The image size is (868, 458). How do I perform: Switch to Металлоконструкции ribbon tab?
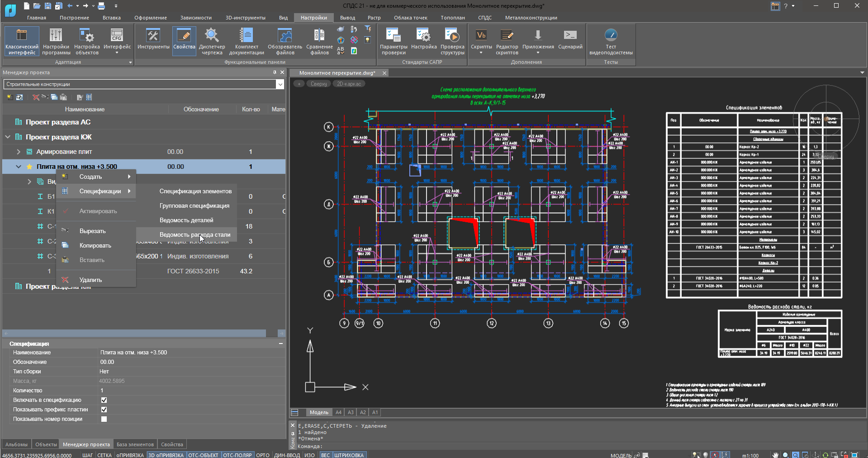[531, 18]
